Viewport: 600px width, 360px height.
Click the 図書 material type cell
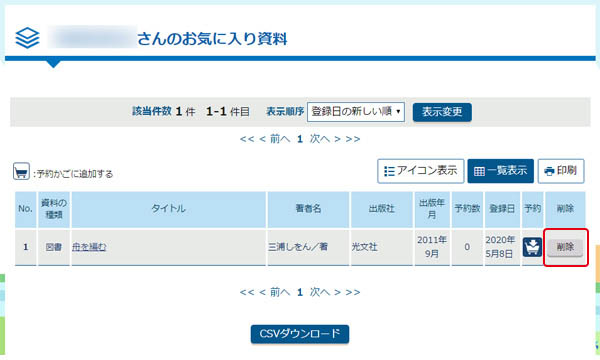point(54,247)
